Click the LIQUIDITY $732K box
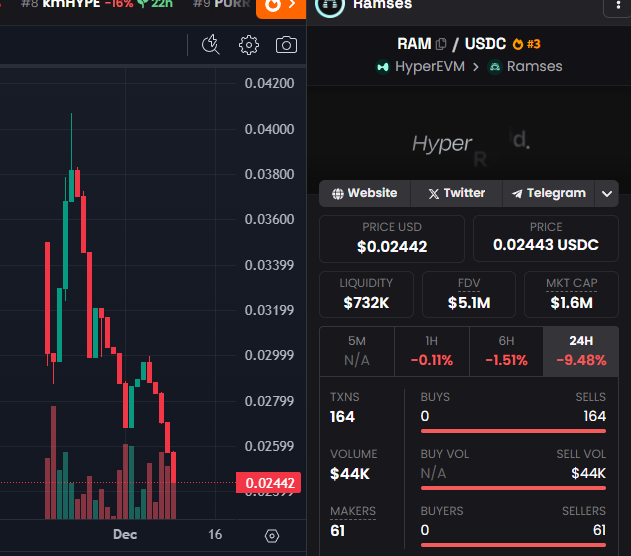The width and height of the screenshot is (631, 556). pos(366,294)
